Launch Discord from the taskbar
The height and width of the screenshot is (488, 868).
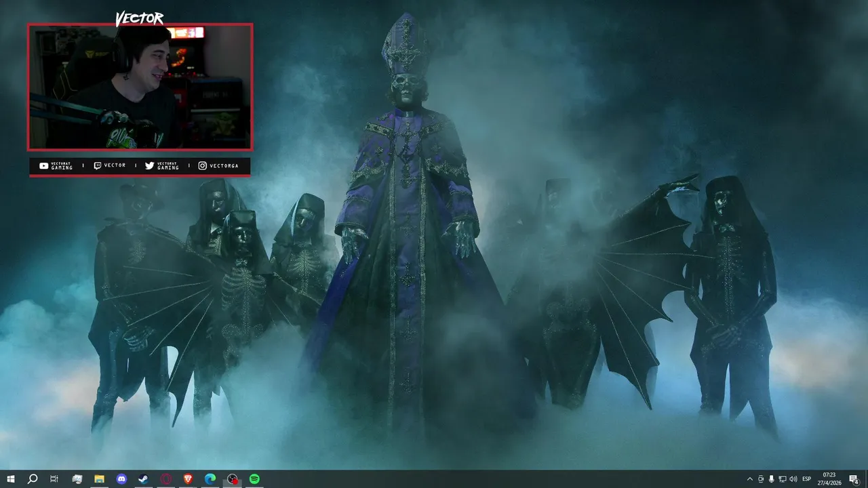(x=121, y=479)
